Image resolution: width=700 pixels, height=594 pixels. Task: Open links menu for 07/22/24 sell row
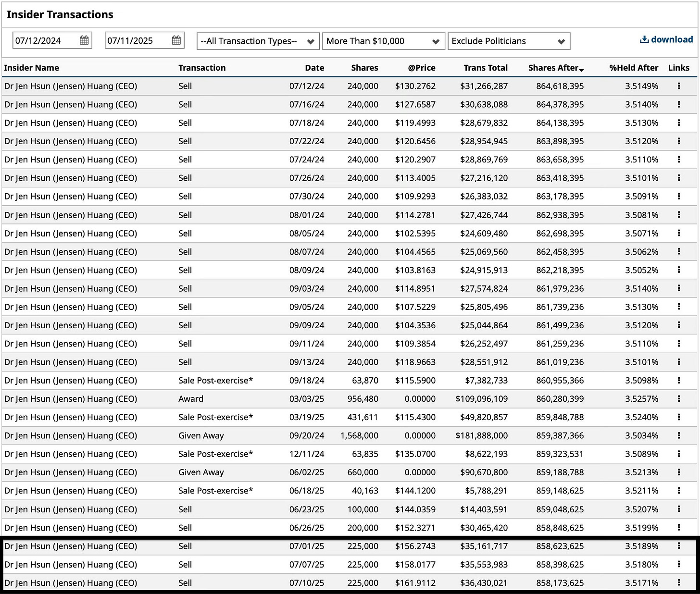point(679,141)
